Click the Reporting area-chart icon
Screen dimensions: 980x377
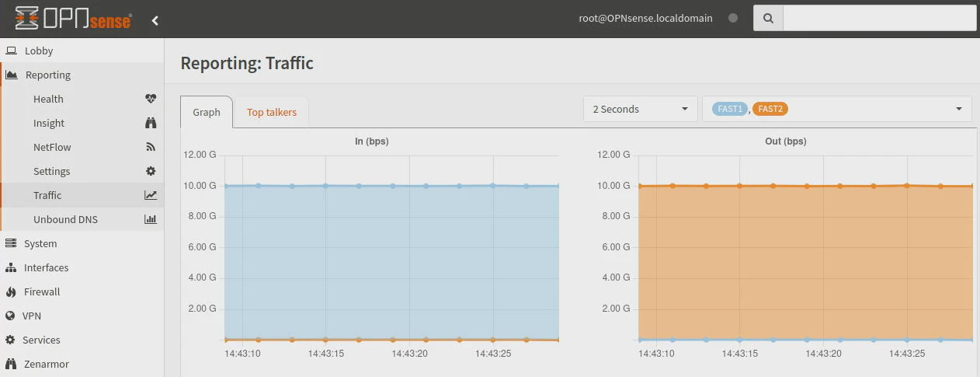click(12, 75)
